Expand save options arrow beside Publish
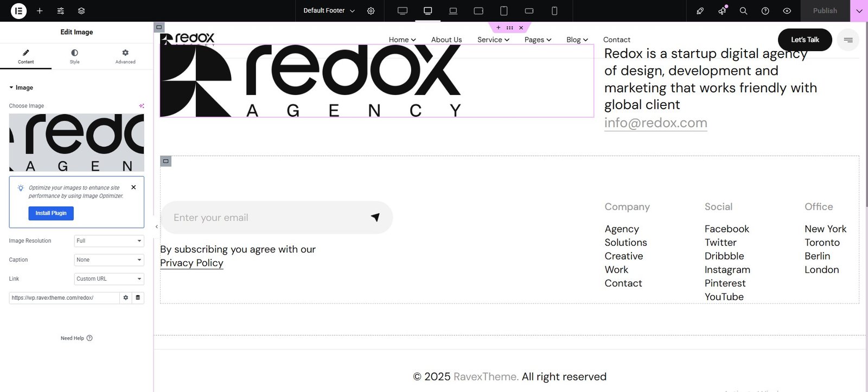Image resolution: width=868 pixels, height=392 pixels. [x=859, y=11]
